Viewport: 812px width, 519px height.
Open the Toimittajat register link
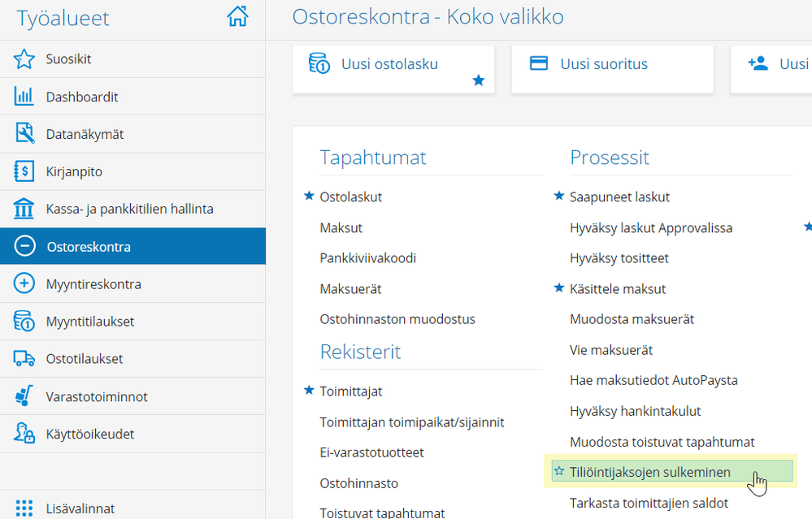pos(351,391)
